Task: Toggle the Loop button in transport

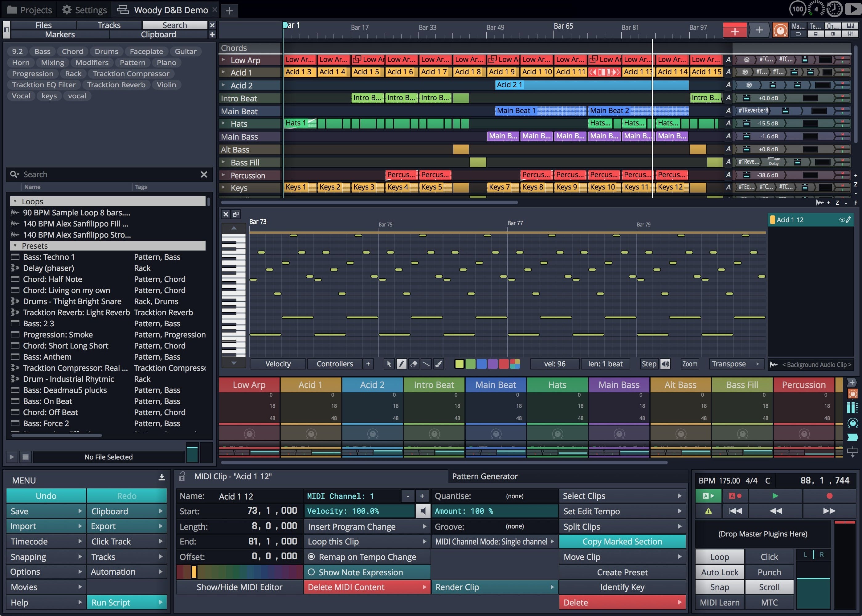Action: point(719,557)
